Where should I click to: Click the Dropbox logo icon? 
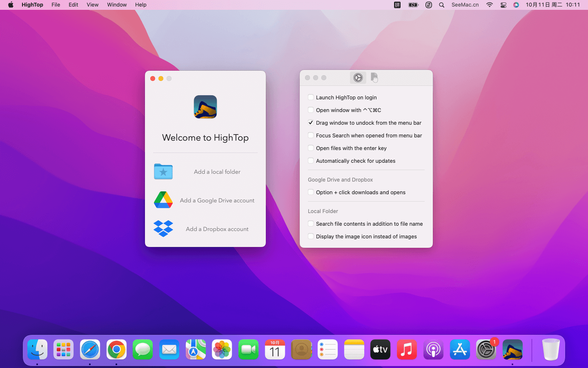tap(163, 229)
